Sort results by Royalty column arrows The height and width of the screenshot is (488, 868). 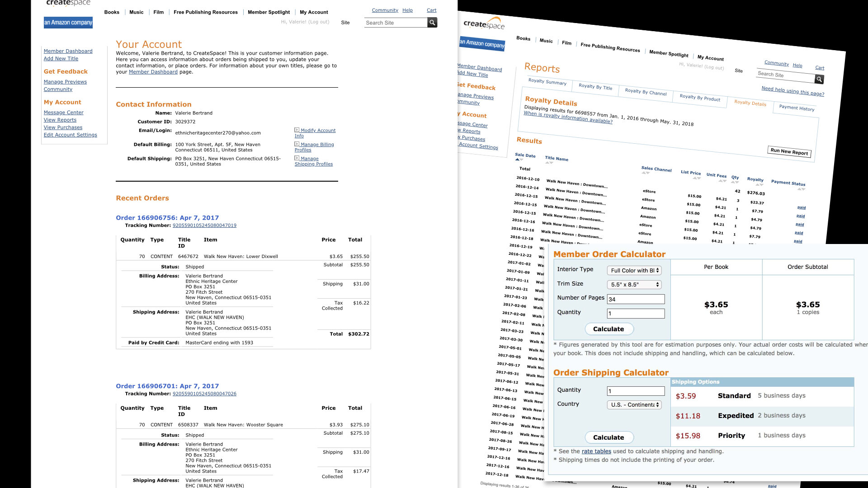point(759,184)
